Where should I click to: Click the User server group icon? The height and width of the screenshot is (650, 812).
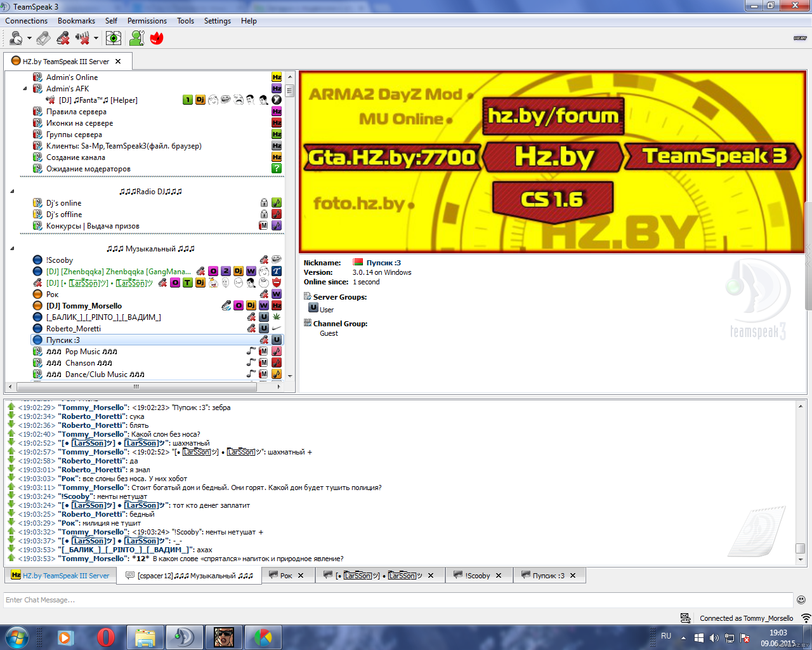[313, 308]
